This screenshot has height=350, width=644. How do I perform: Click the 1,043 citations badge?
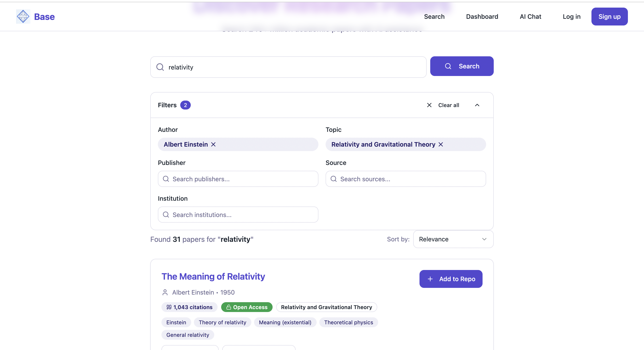coord(189,307)
